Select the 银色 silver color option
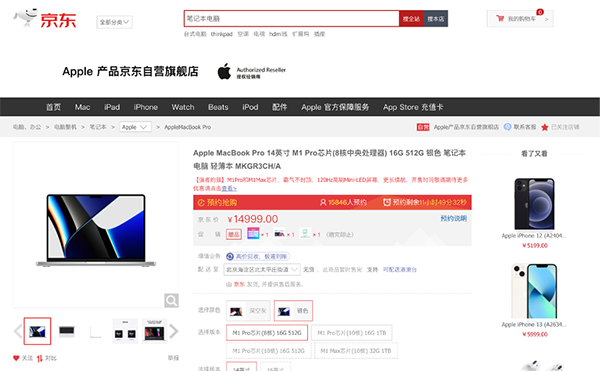This screenshot has height=371, width=600. point(293,311)
